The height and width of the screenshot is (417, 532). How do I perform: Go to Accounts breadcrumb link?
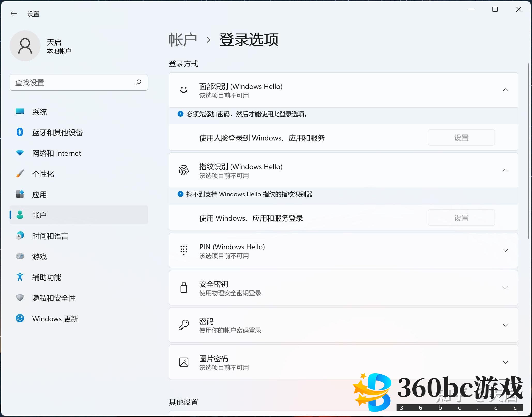183,40
